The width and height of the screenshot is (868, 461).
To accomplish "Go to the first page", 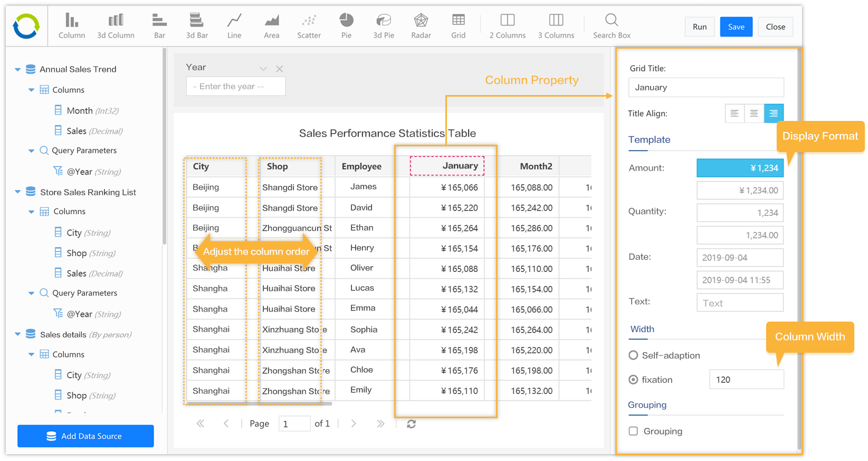I will click(x=201, y=424).
